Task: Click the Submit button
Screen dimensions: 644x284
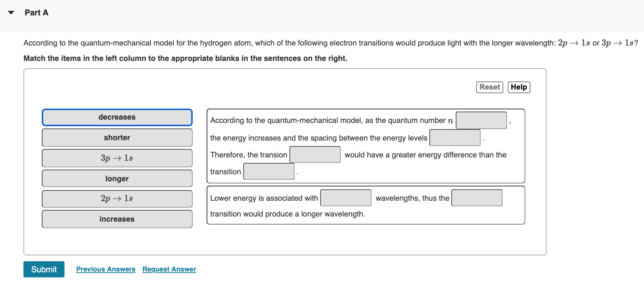Action: coord(44,269)
